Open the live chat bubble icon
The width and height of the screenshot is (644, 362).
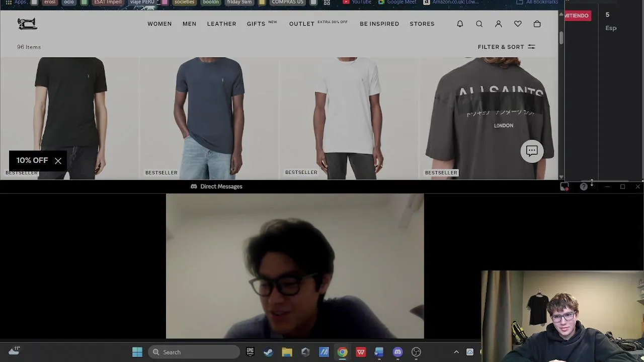532,151
